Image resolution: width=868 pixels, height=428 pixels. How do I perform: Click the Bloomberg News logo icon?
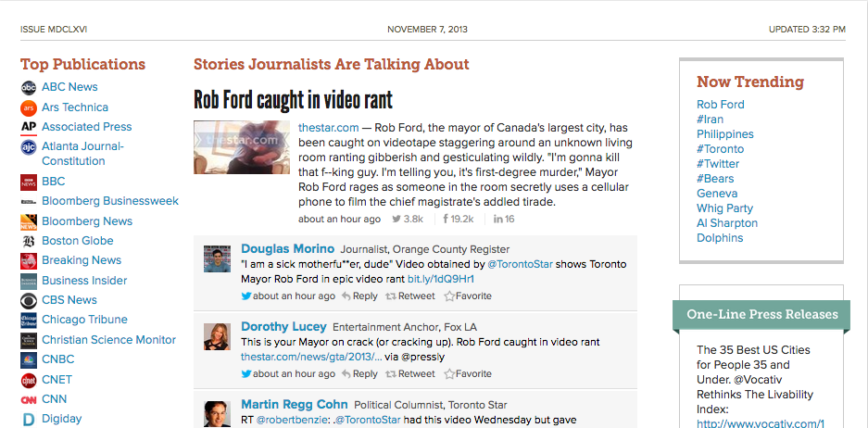pyautogui.click(x=28, y=221)
